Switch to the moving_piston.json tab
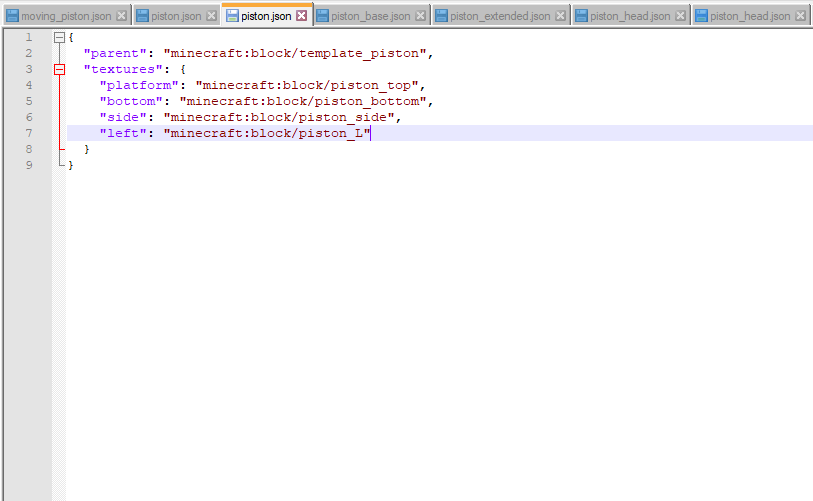Screen dimensions: 813x501 [66, 16]
